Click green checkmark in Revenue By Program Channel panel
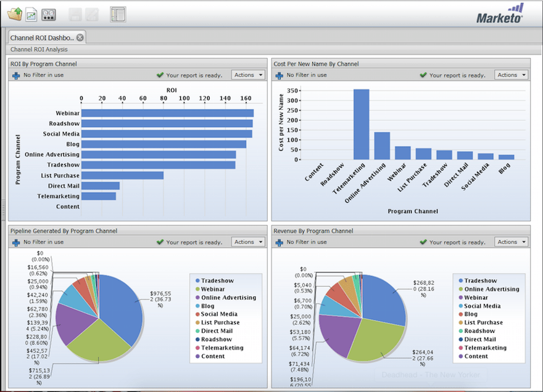 click(423, 242)
